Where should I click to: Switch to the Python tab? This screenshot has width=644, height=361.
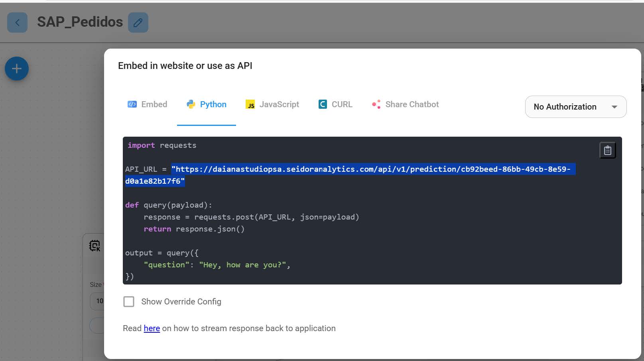207,104
